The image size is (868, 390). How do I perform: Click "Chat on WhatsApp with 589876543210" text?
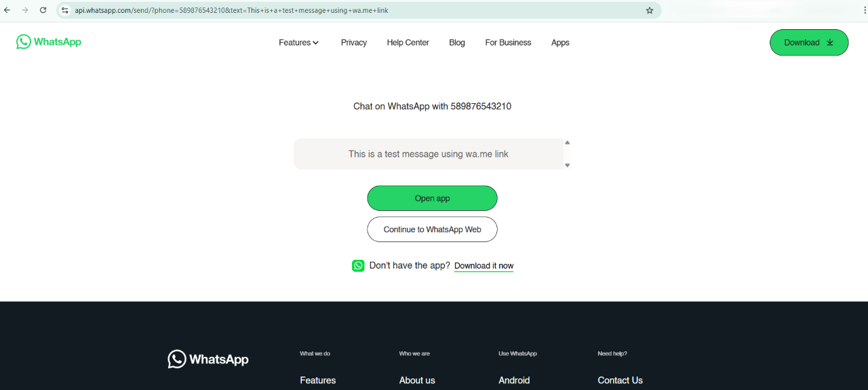[x=432, y=106]
